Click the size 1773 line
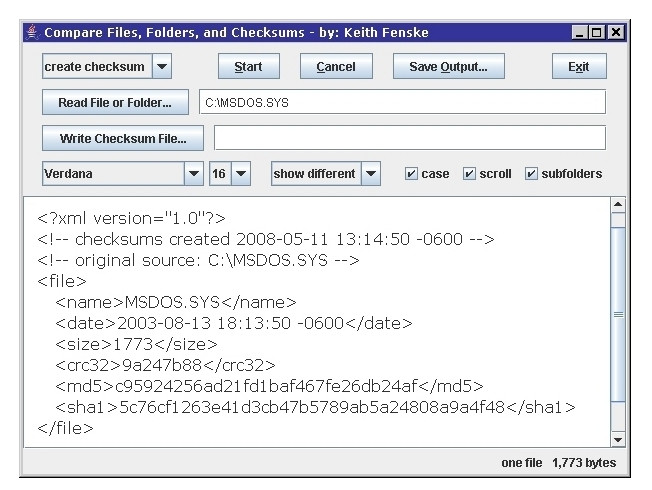Image resolution: width=652 pixels, height=490 pixels. pyautogui.click(x=136, y=344)
